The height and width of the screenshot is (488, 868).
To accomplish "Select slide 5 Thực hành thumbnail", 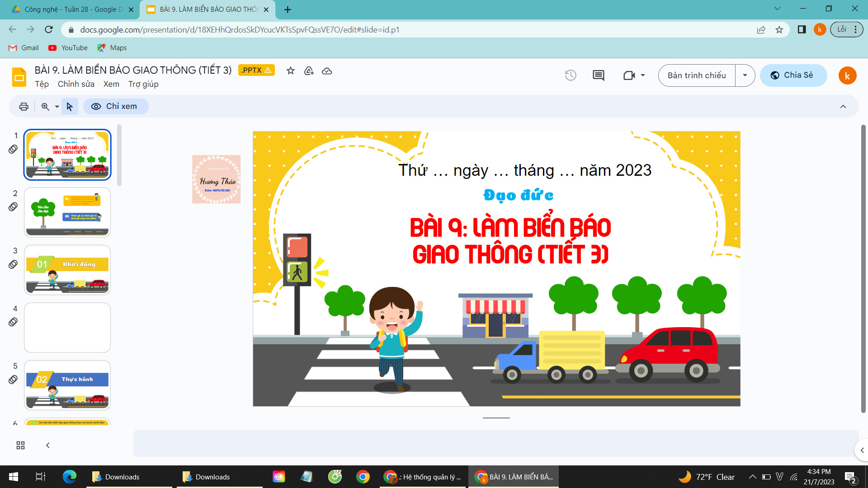I will (67, 385).
